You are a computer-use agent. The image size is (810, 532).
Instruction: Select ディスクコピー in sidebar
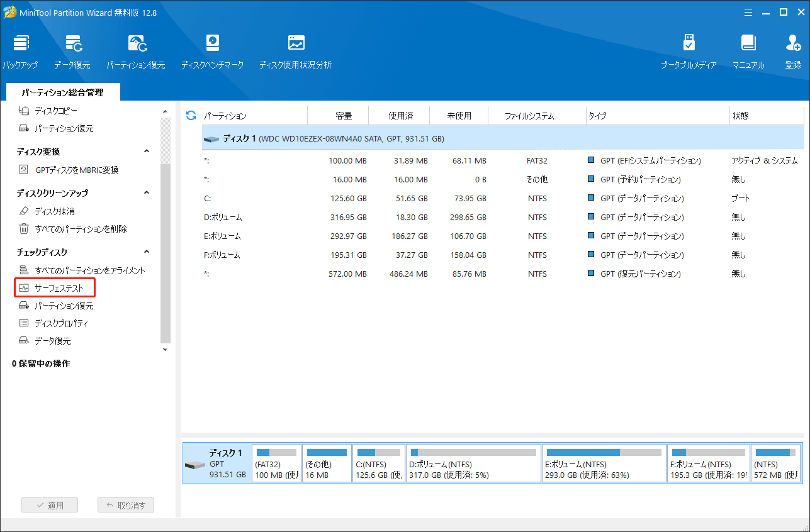pyautogui.click(x=56, y=111)
